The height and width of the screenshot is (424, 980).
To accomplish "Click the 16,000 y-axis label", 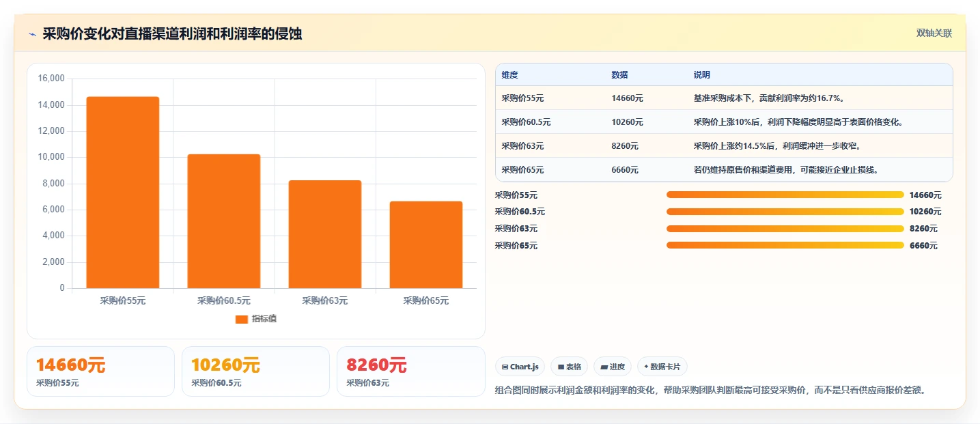I will point(51,79).
